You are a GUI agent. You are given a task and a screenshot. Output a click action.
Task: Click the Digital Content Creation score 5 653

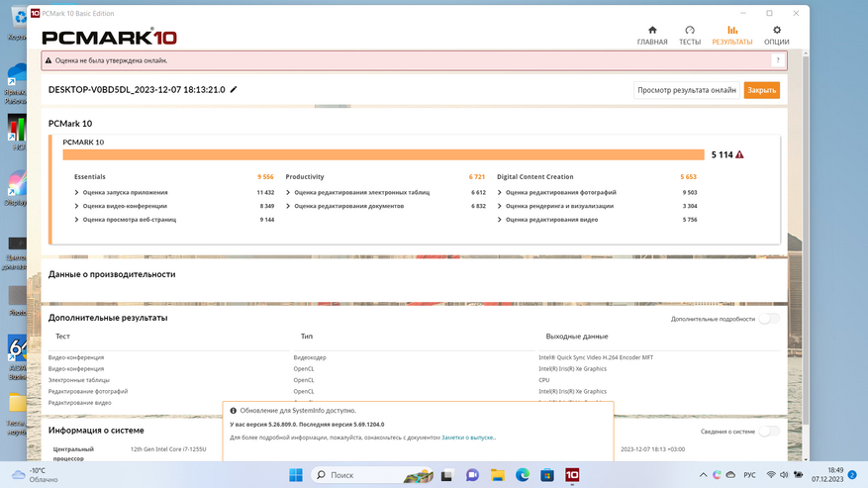click(688, 177)
